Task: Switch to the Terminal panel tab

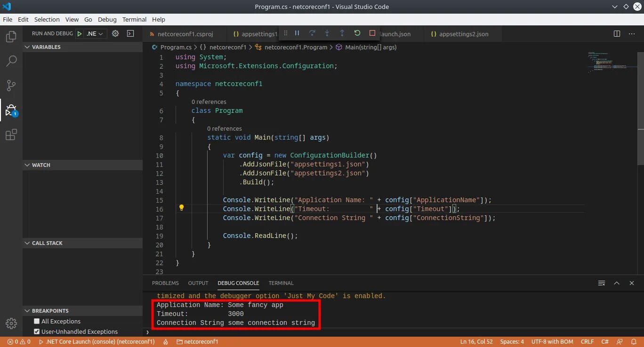Action: coord(281,283)
